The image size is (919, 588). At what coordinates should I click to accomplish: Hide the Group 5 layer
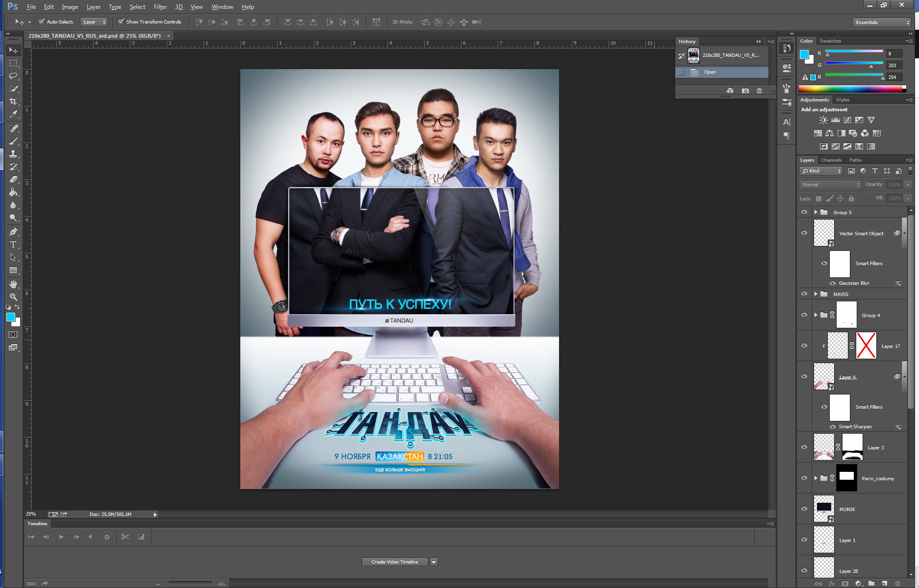[804, 212]
